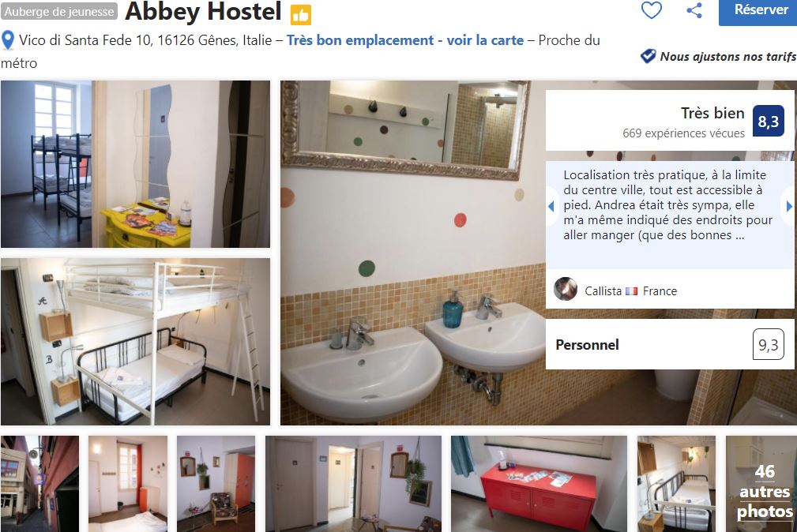Click 'Nous ajustons nos tarifs' link

click(727, 56)
